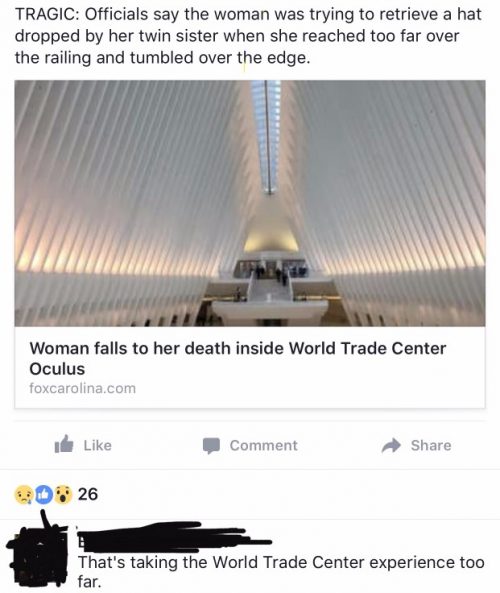
Task: Visit the foxcarolina.com source link
Action: (x=82, y=388)
